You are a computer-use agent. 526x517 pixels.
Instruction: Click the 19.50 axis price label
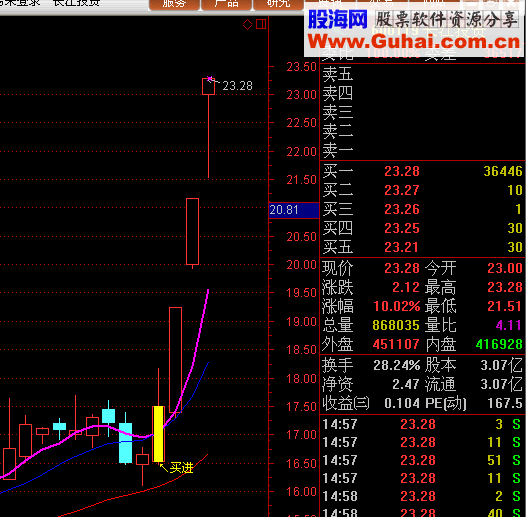pos(301,293)
